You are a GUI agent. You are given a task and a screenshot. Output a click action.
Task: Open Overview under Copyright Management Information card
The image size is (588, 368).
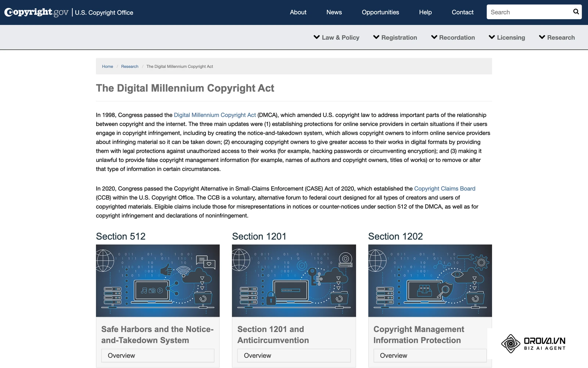pyautogui.click(x=430, y=355)
